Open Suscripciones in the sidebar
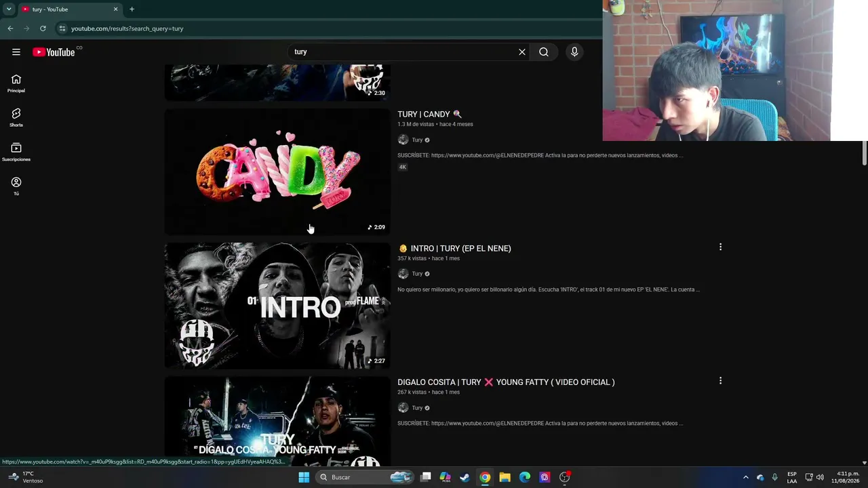Image resolution: width=868 pixels, height=488 pixels. [x=16, y=152]
